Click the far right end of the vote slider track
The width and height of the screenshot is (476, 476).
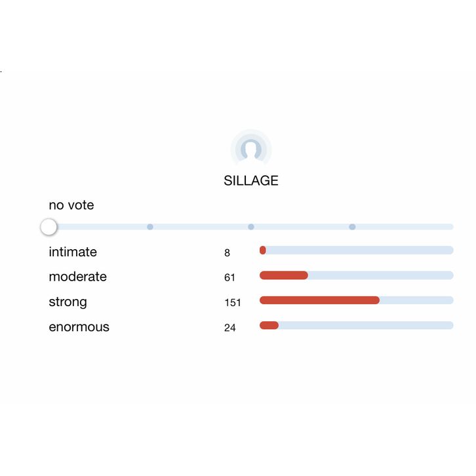tap(450, 227)
